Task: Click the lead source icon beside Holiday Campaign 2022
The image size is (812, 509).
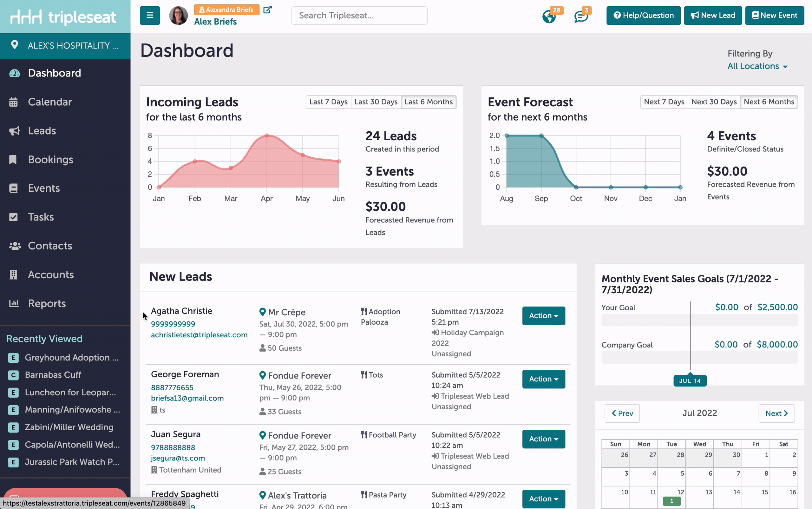Action: click(x=435, y=333)
